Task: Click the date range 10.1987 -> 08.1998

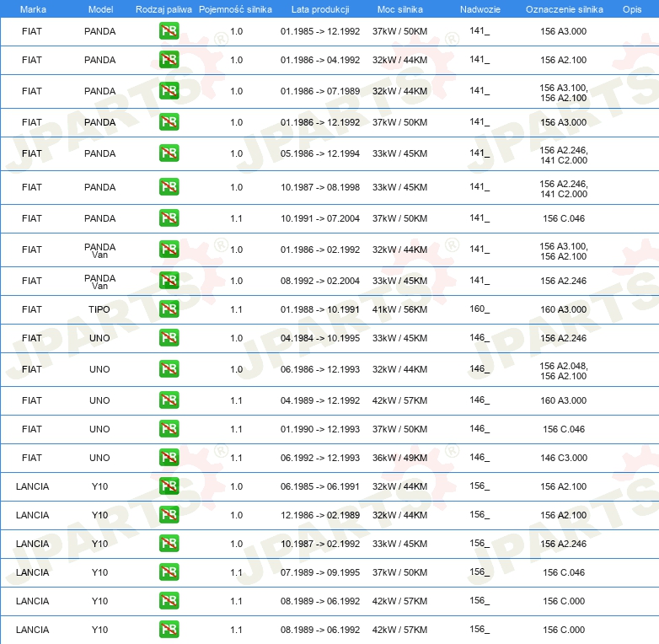Action: click(320, 187)
